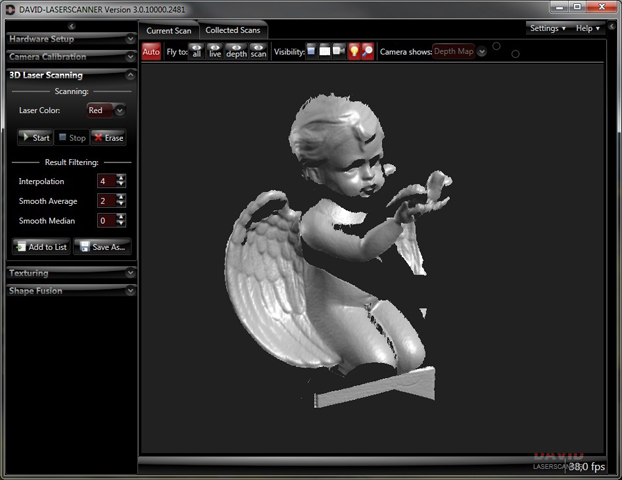622x480 pixels.
Task: Erase the current scan
Action: [x=108, y=137]
